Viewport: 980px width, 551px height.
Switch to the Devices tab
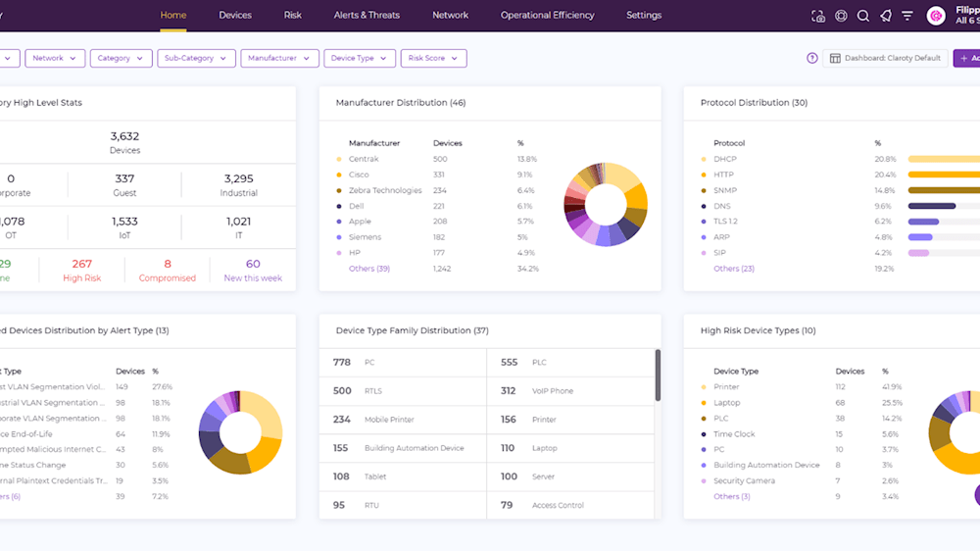point(235,16)
